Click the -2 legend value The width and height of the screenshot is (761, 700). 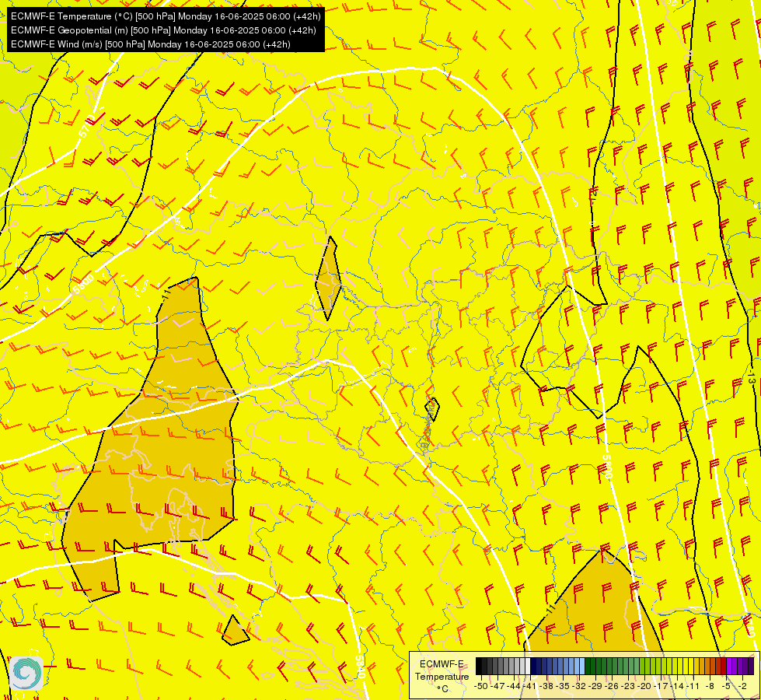click(x=742, y=686)
